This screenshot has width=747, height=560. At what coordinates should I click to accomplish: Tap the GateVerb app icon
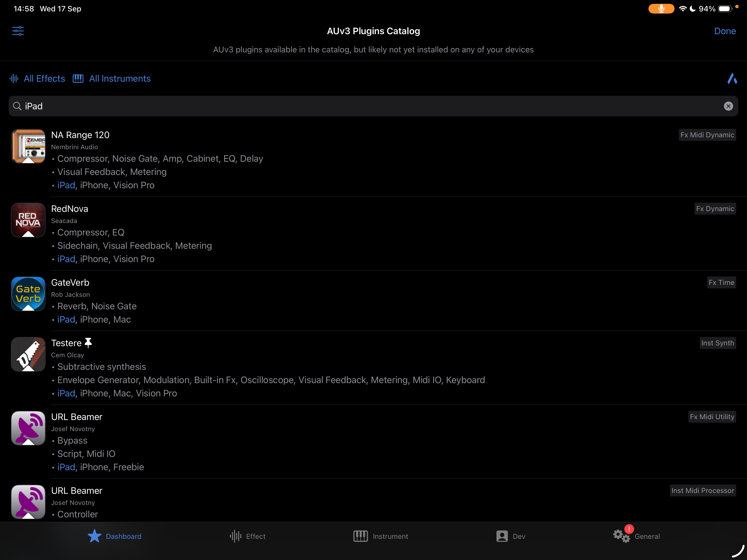[x=29, y=294]
